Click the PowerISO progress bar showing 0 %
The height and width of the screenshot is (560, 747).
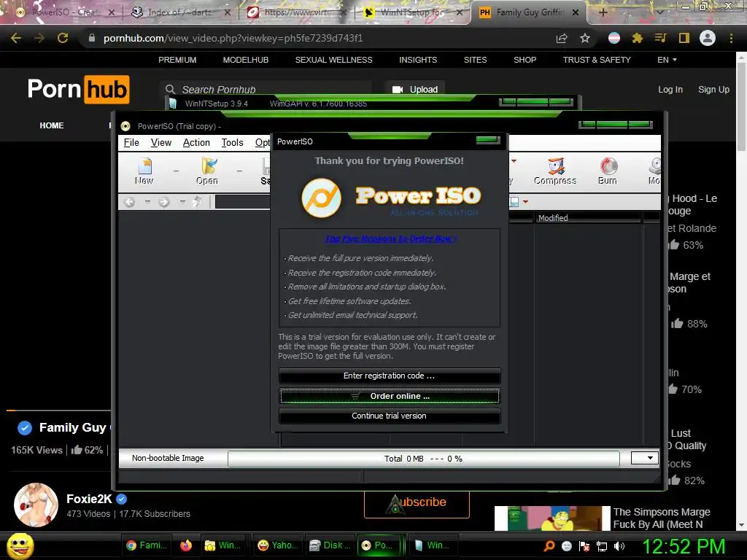pos(424,459)
